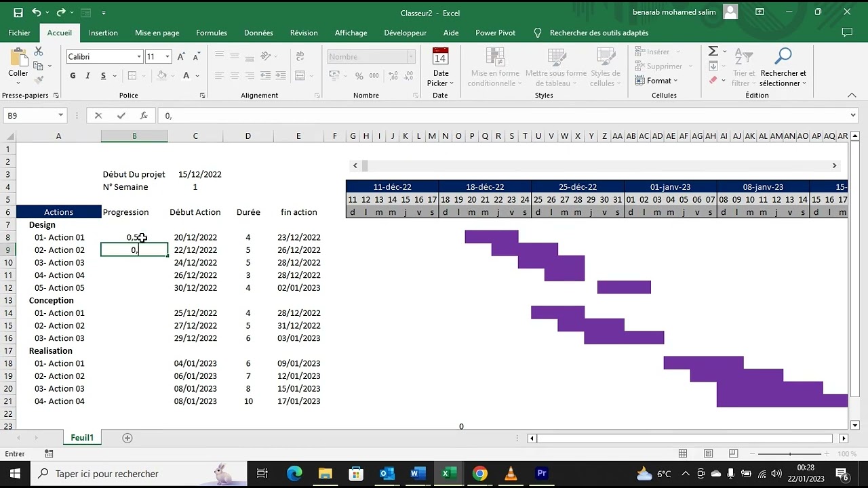Click the Select All corner of the grid
The height and width of the screenshot is (488, 868).
coord(8,136)
